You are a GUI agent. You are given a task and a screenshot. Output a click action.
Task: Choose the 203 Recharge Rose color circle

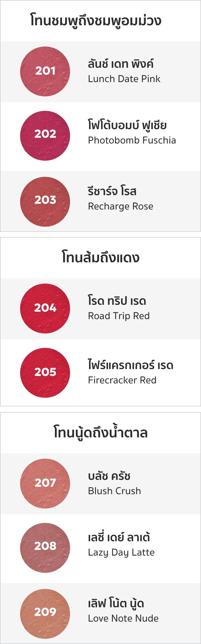click(x=45, y=202)
